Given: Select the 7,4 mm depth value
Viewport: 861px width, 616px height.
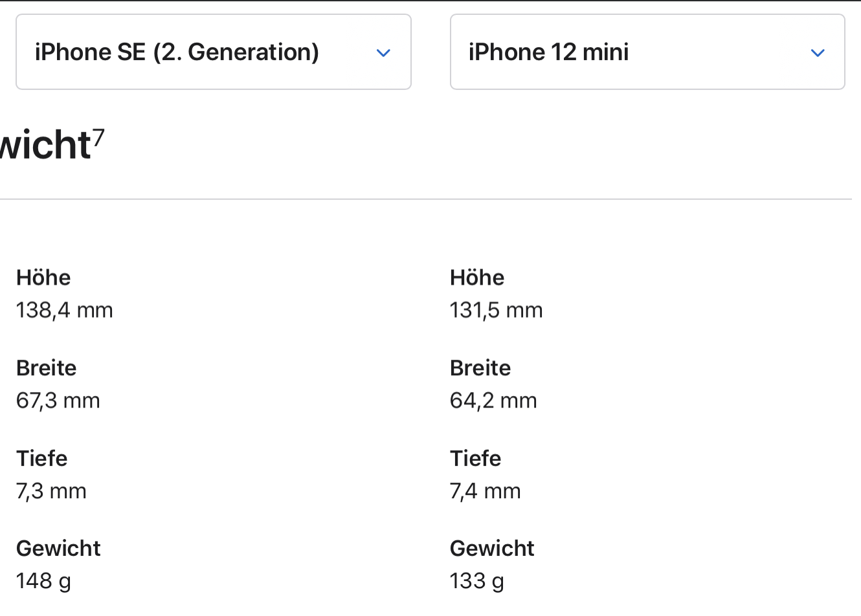Looking at the screenshot, I should click(x=486, y=492).
